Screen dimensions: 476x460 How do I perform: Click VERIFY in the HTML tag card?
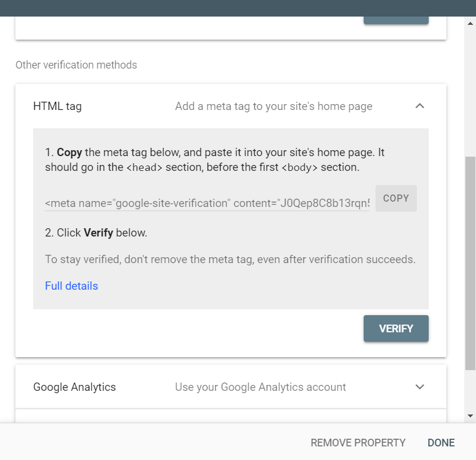click(396, 329)
